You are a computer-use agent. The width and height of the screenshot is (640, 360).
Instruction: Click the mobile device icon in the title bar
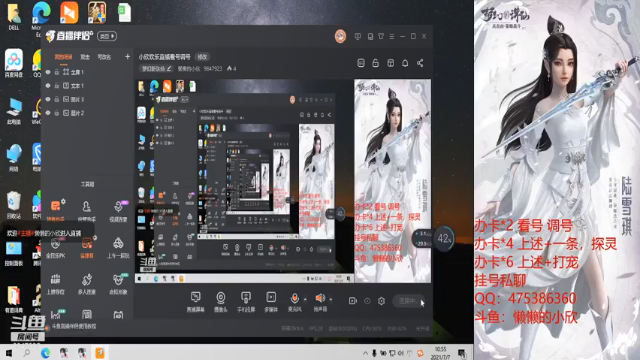pos(370,36)
